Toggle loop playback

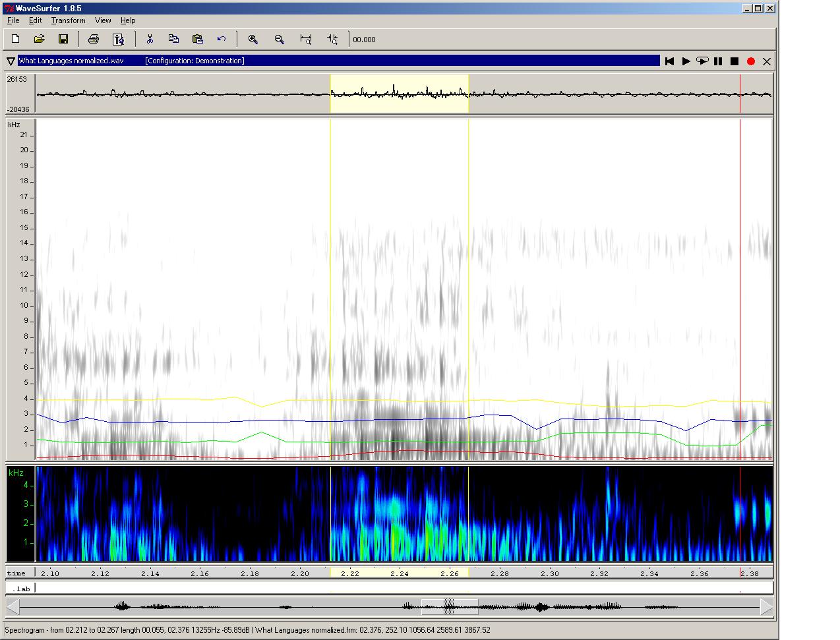coord(702,61)
